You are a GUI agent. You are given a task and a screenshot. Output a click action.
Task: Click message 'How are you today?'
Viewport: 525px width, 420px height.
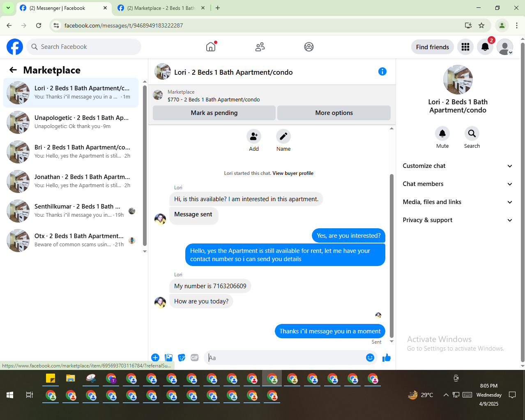coord(201,301)
